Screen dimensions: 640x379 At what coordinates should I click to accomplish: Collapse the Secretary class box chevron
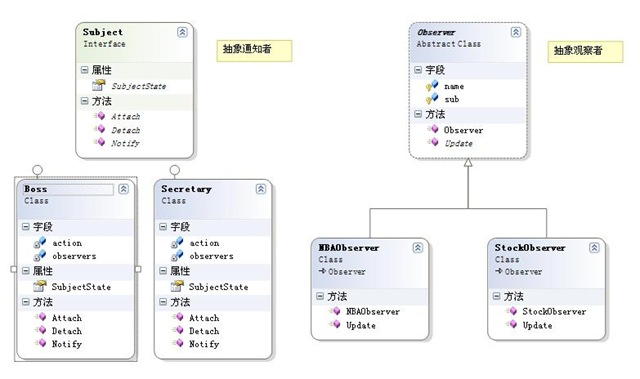260,189
